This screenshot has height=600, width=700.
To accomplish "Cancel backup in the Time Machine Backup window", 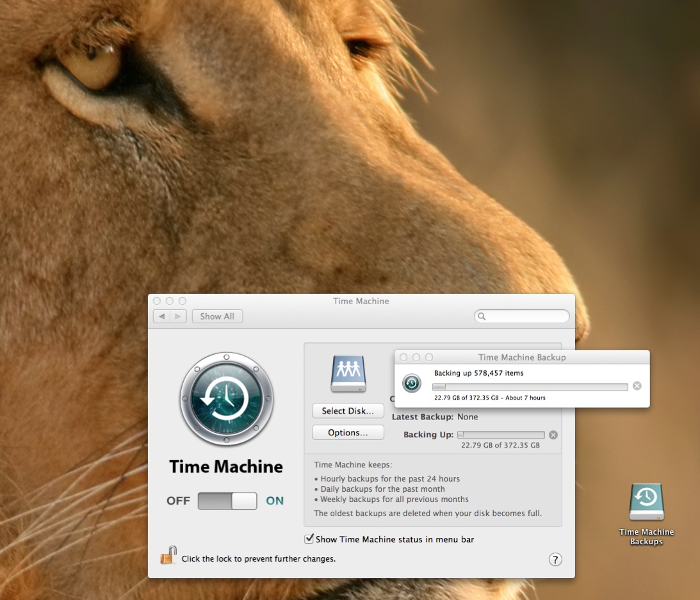I will pos(637,386).
